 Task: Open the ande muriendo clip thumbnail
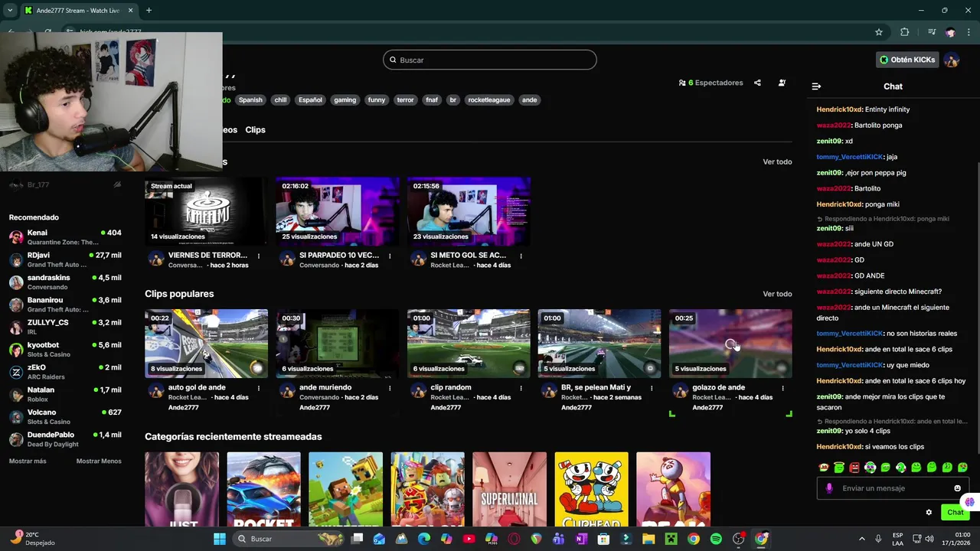point(338,344)
